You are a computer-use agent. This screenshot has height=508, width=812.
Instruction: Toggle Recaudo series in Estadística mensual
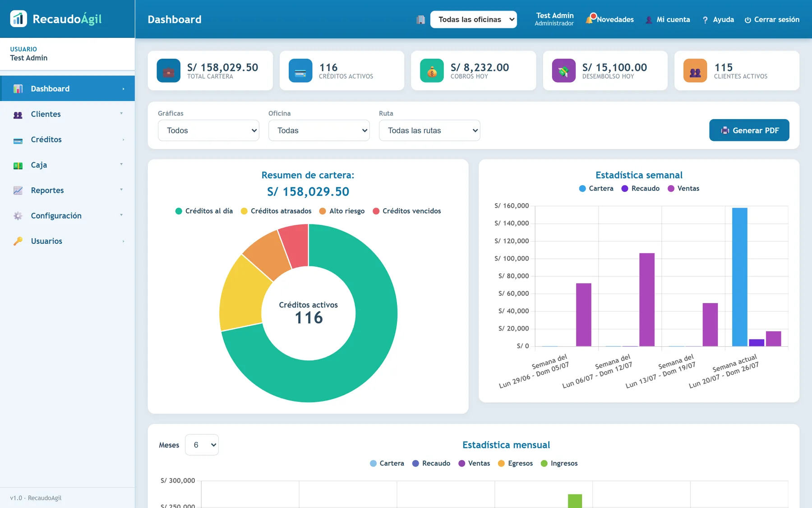pyautogui.click(x=431, y=463)
